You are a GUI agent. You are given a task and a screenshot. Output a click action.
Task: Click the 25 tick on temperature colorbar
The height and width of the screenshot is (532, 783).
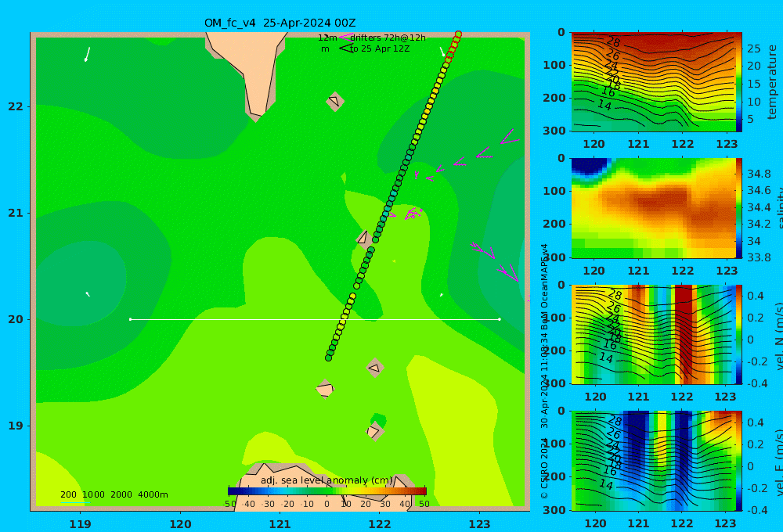click(x=753, y=49)
